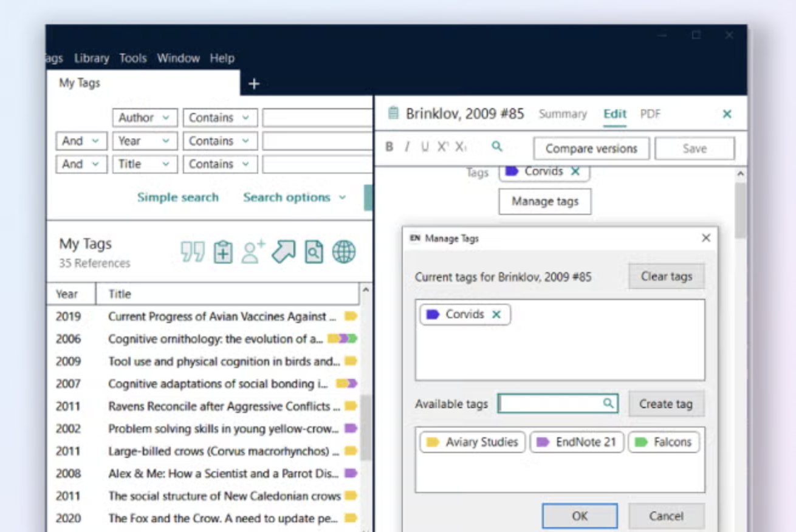Viewport: 796px width, 532px height.
Task: Click the Share Library person icon
Action: (253, 251)
